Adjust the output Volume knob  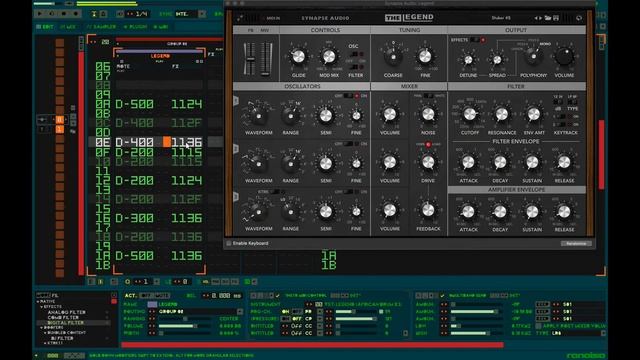(x=564, y=56)
